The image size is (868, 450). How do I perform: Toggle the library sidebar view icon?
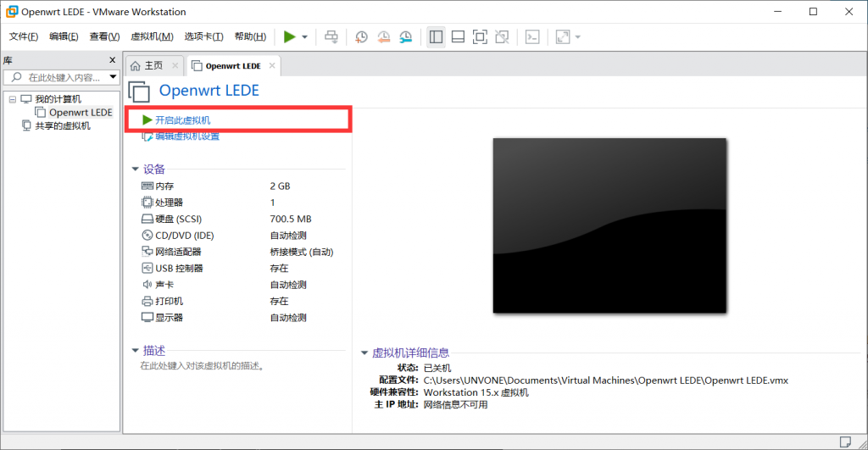point(437,37)
